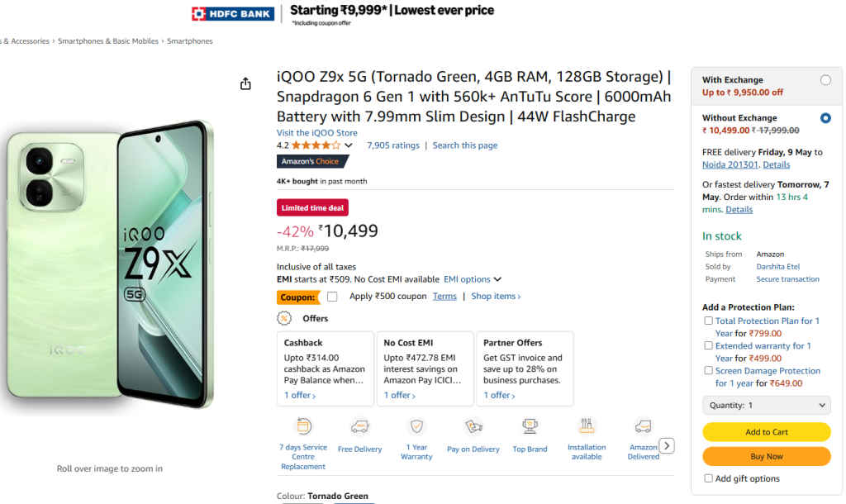Open the Smartphones breadcrumb category
Image resolution: width=846 pixels, height=504 pixels.
coord(189,40)
